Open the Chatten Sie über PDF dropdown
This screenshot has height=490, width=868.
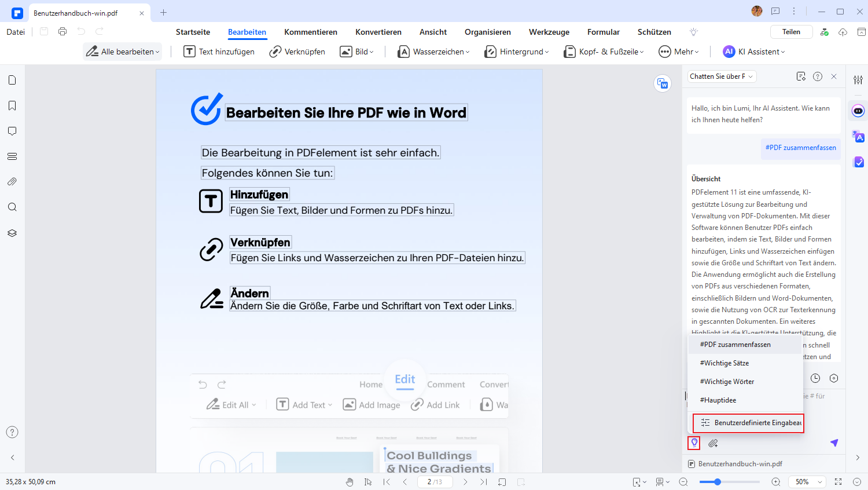(722, 76)
